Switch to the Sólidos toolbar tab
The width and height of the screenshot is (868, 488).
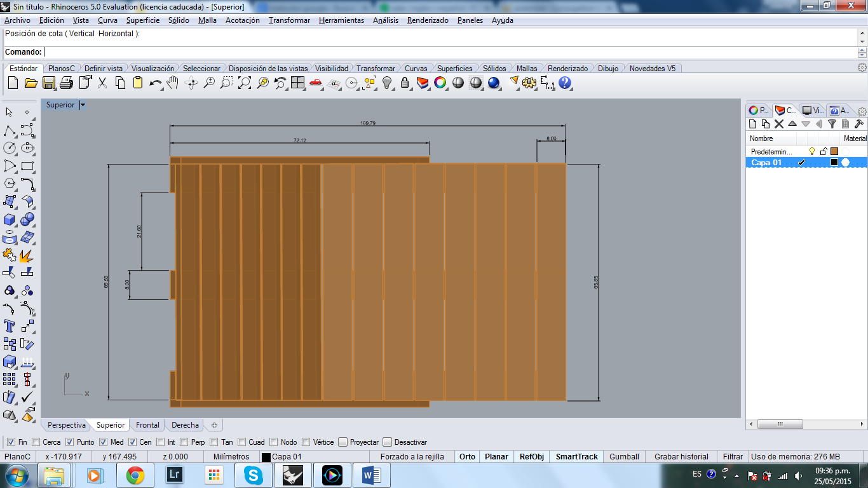pyautogui.click(x=494, y=69)
